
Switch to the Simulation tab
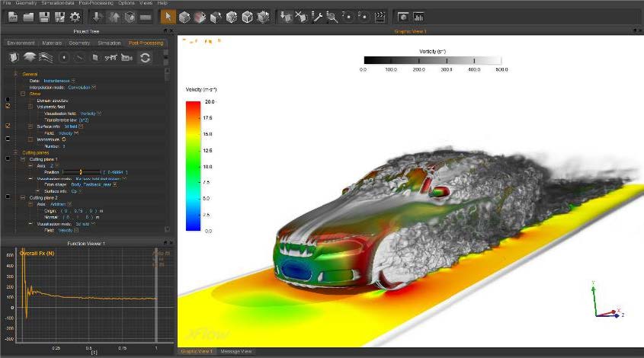pyautogui.click(x=109, y=43)
